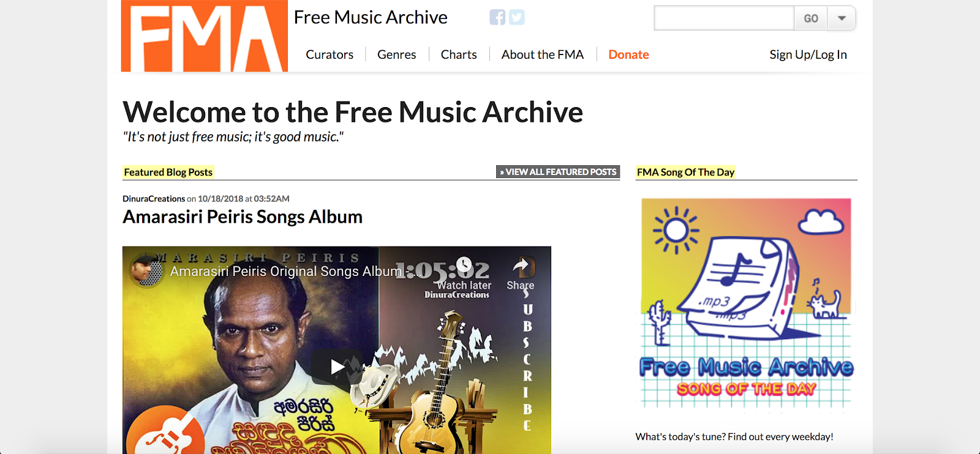Expand the search options dropdown arrow

pyautogui.click(x=842, y=18)
